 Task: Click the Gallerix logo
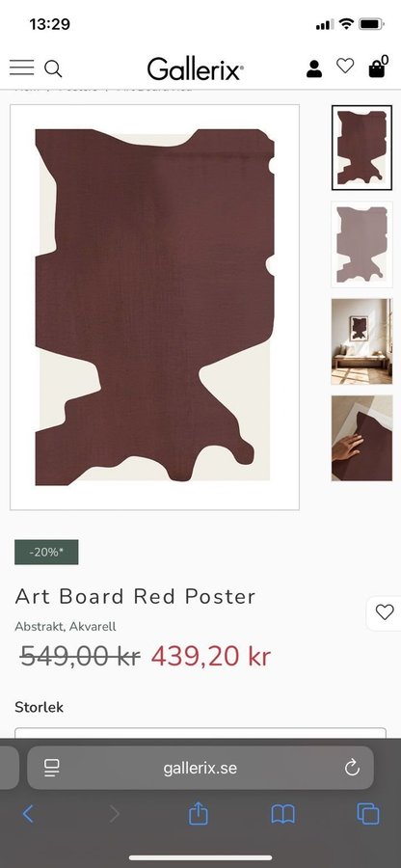pyautogui.click(x=196, y=69)
